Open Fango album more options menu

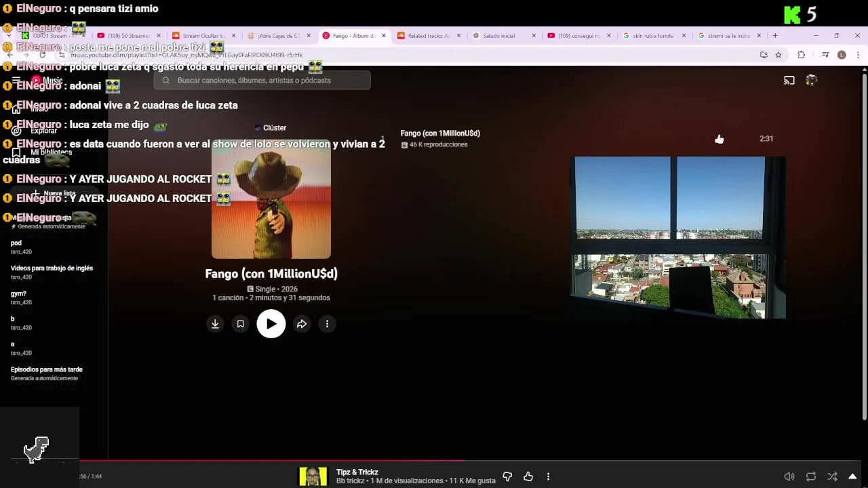pos(327,324)
